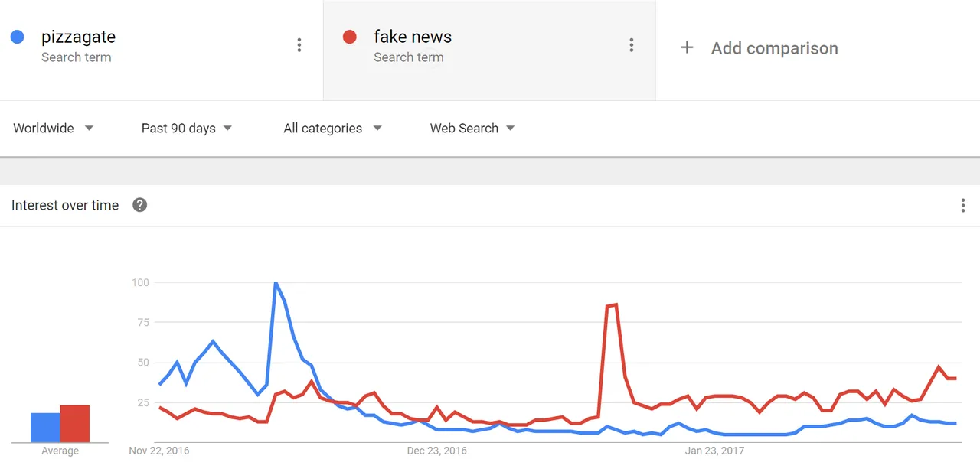The image size is (980, 472).
Task: Click the pizzagate peak at 100
Action: (276, 283)
